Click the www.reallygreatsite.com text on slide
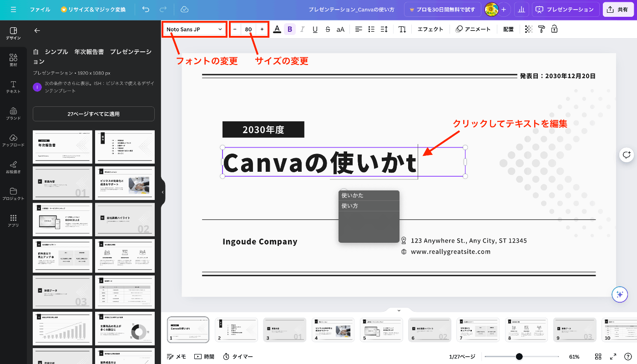The height and width of the screenshot is (364, 637). [450, 252]
